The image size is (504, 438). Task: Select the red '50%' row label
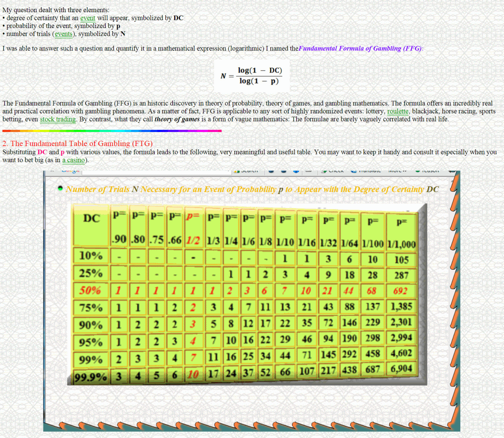click(x=90, y=290)
